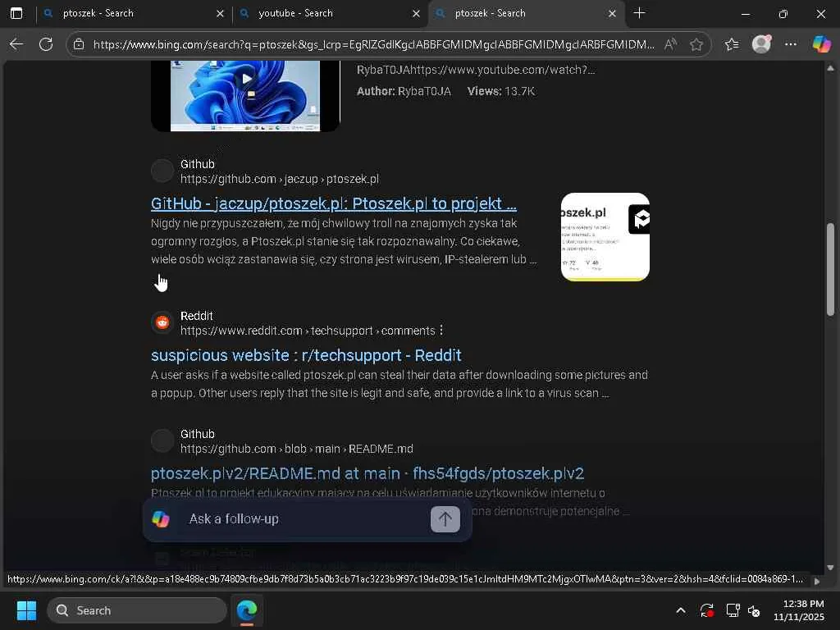Open ptoszek.plv2/README.md GitHub link

click(367, 473)
